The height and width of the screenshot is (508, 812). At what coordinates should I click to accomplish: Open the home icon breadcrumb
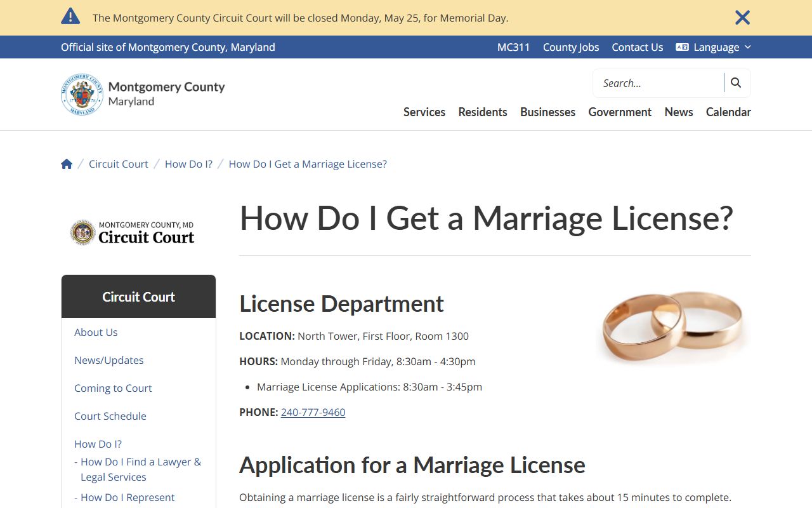[67, 164]
